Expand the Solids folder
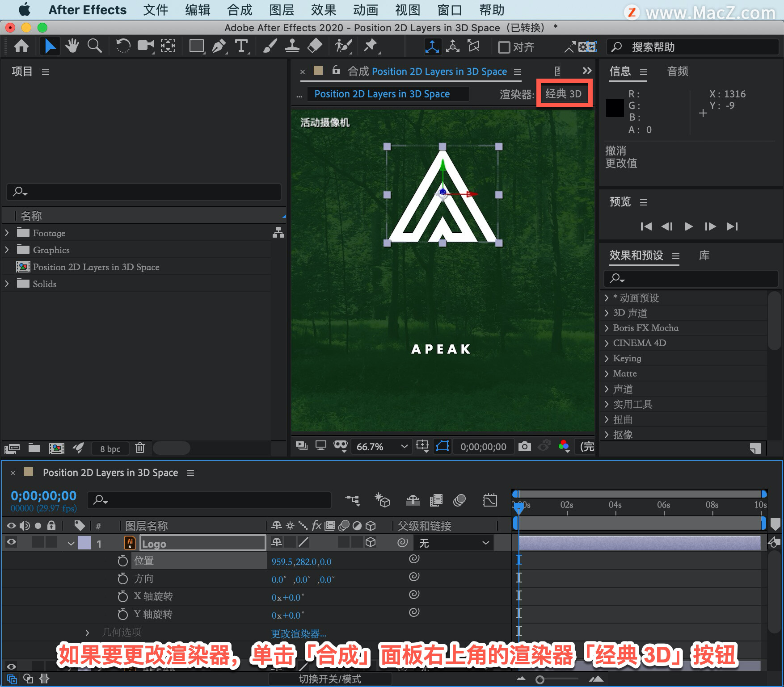Image resolution: width=784 pixels, height=687 pixels. (x=7, y=284)
